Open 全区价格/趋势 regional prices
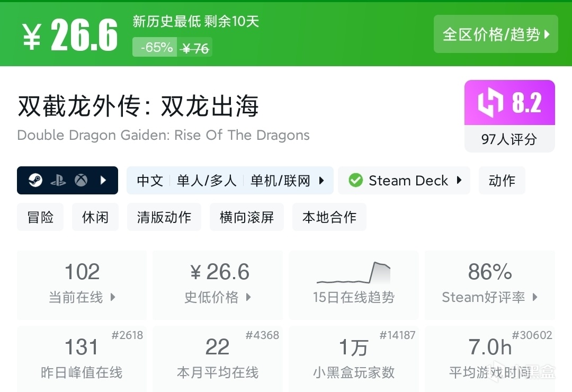572x392 pixels. pos(496,34)
